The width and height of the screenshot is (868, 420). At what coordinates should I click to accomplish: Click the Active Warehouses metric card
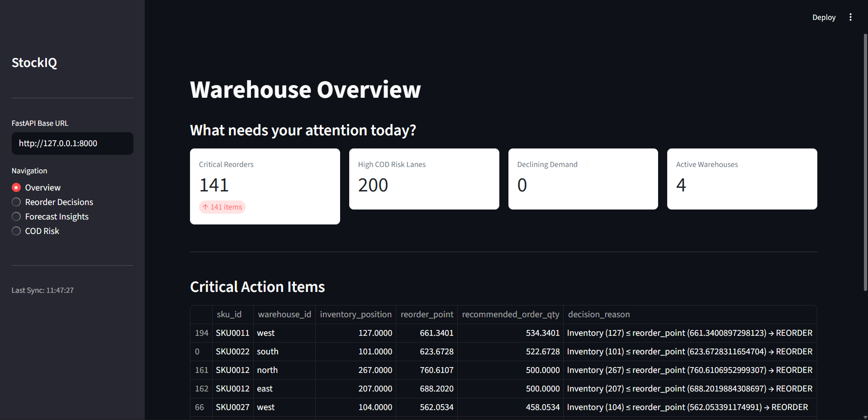[x=741, y=179]
